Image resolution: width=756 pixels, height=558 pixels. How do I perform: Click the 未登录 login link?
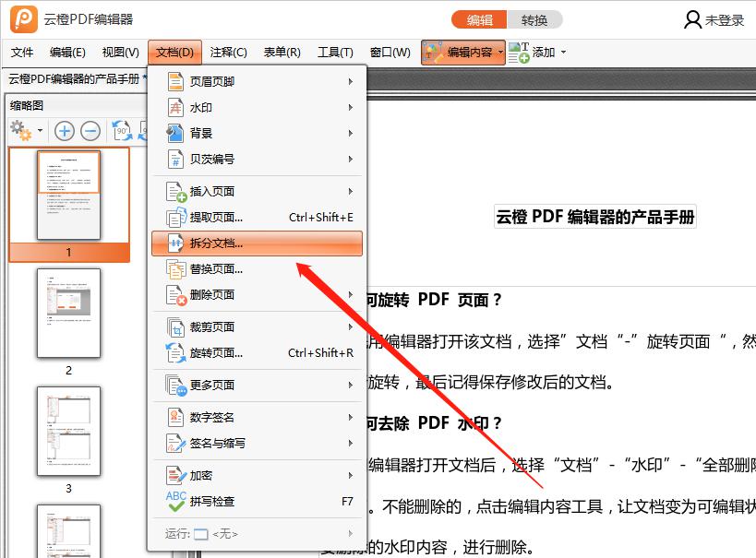click(725, 20)
